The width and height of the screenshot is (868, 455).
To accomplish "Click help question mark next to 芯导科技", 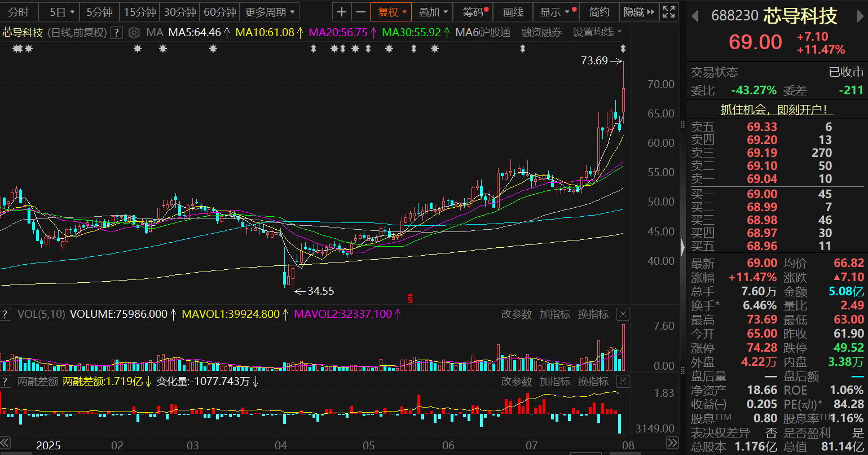I will click(x=116, y=33).
